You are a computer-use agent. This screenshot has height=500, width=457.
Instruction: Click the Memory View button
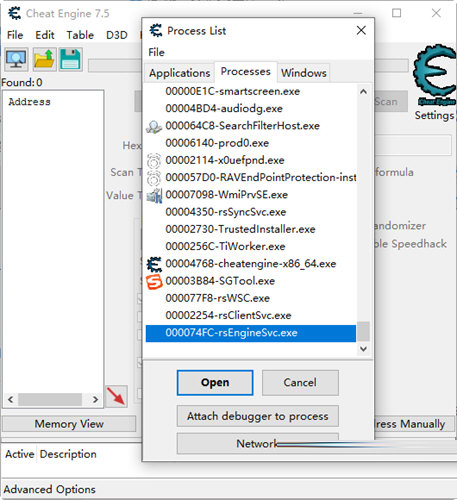69,424
